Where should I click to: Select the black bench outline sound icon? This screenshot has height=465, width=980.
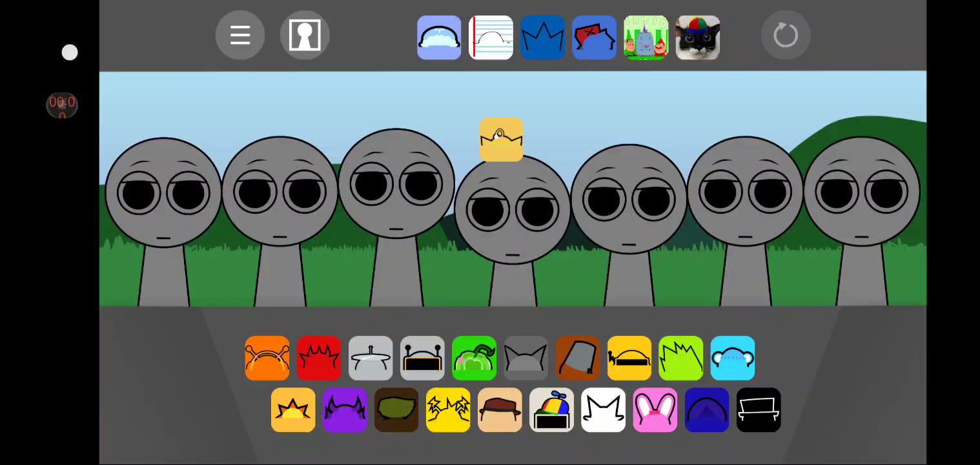[x=758, y=410]
